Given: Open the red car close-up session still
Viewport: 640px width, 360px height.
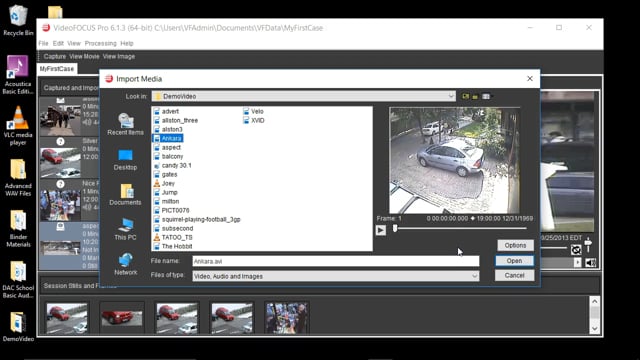Looking at the screenshot, I should pos(122,318).
